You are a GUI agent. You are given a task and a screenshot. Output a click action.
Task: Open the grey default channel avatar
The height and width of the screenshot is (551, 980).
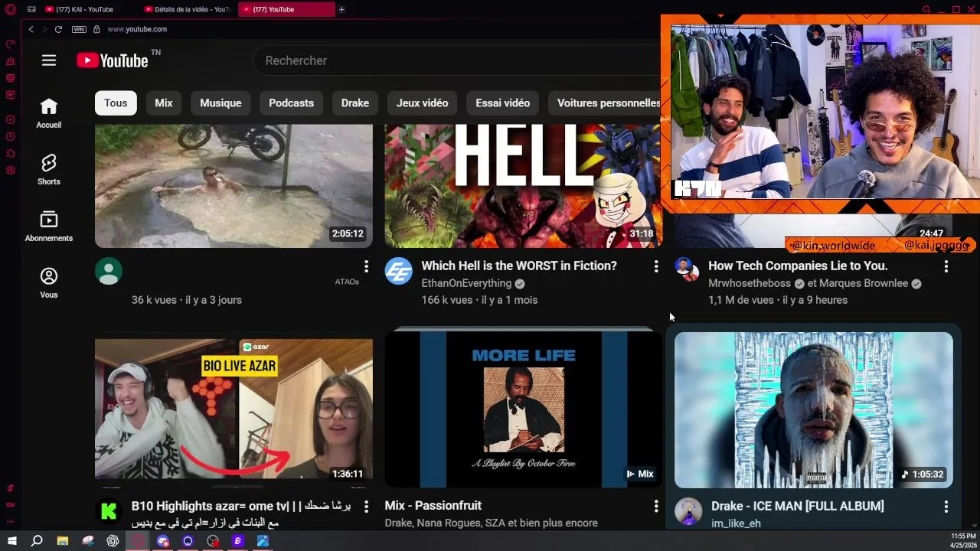pyautogui.click(x=109, y=271)
